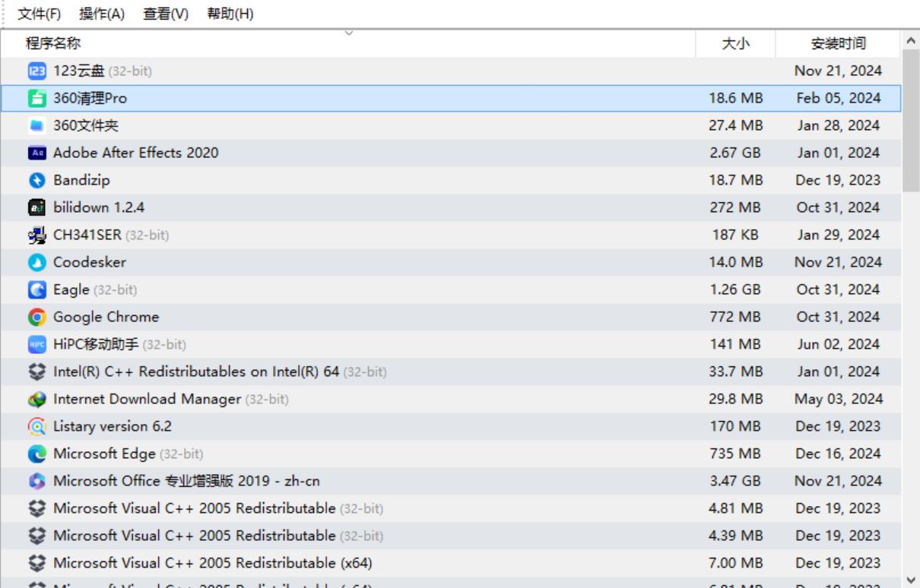Sort the list by 程序名称 column header
This screenshot has width=920, height=588.
click(x=348, y=43)
